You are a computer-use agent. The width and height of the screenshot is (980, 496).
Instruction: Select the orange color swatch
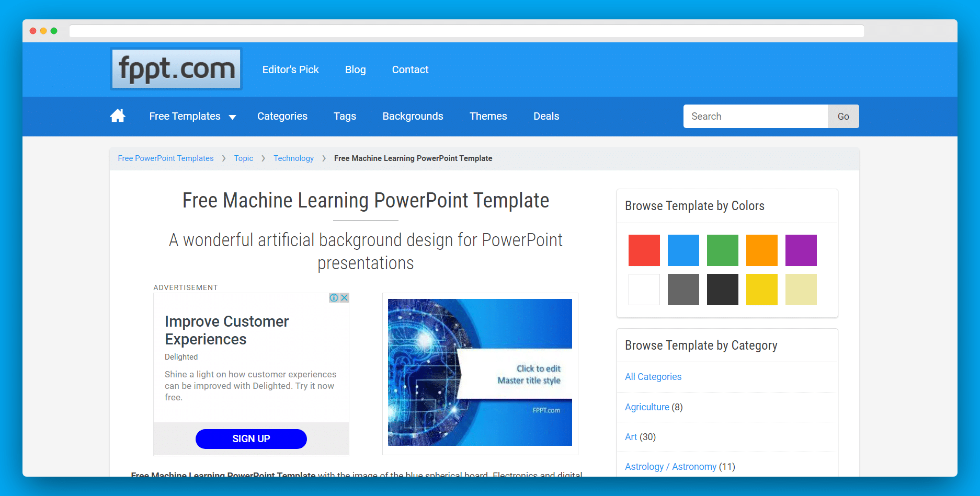point(761,250)
